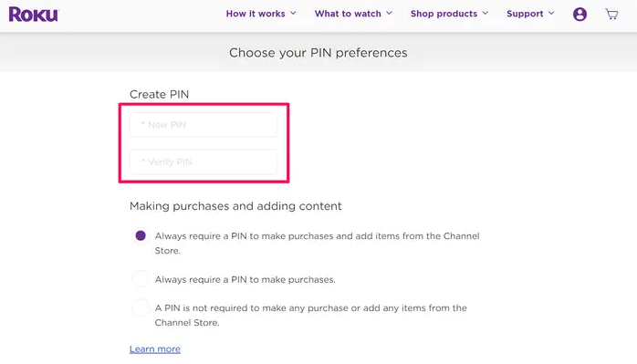
Task: Click the New PIN field
Action: [x=204, y=125]
